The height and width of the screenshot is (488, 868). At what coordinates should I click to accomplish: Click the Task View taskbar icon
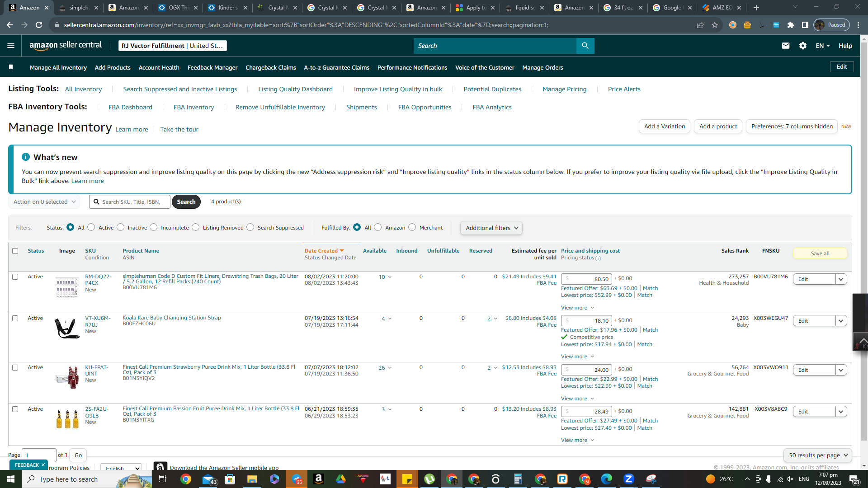point(163,479)
